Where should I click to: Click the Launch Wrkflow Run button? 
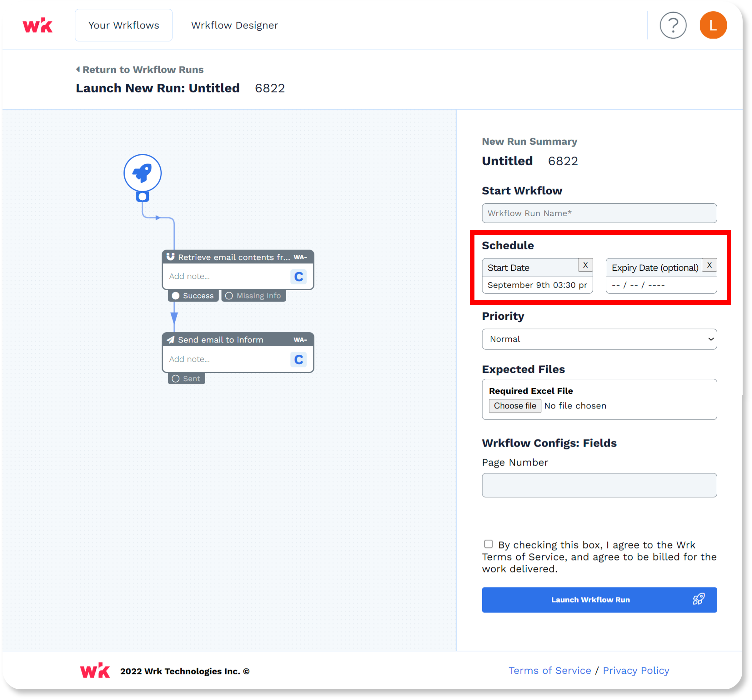[x=599, y=599]
